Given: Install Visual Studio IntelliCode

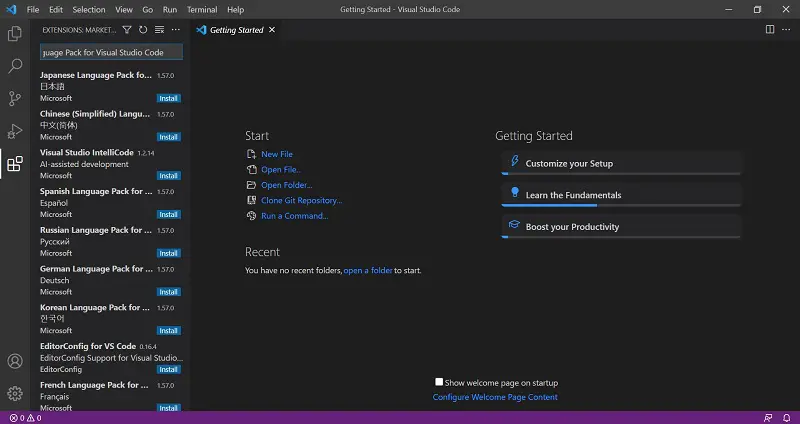Looking at the screenshot, I should click(168, 176).
